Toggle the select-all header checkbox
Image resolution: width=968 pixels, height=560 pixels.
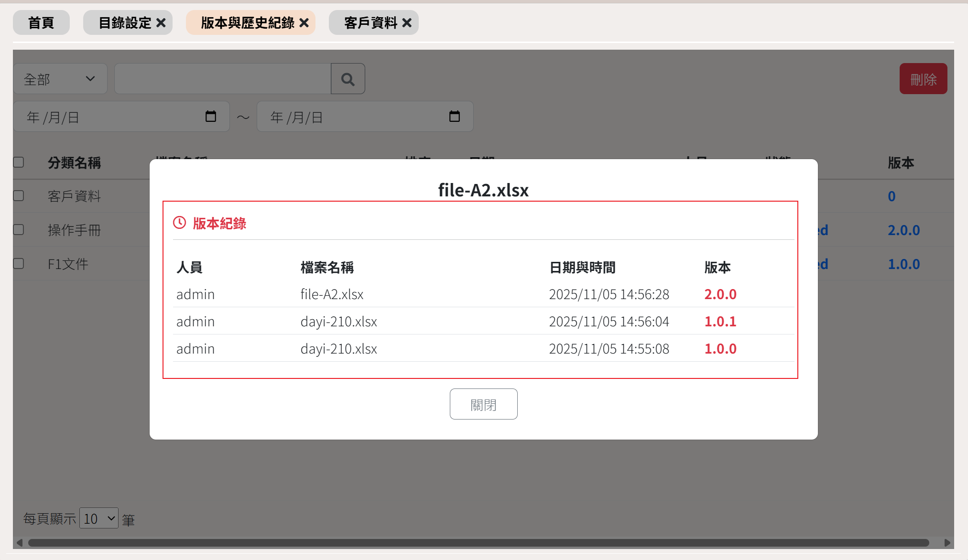click(x=19, y=162)
